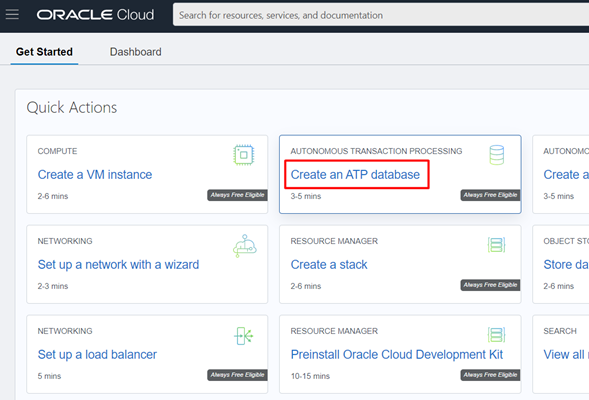Open Set up a load balancer
This screenshot has height=400, width=589.
click(97, 355)
